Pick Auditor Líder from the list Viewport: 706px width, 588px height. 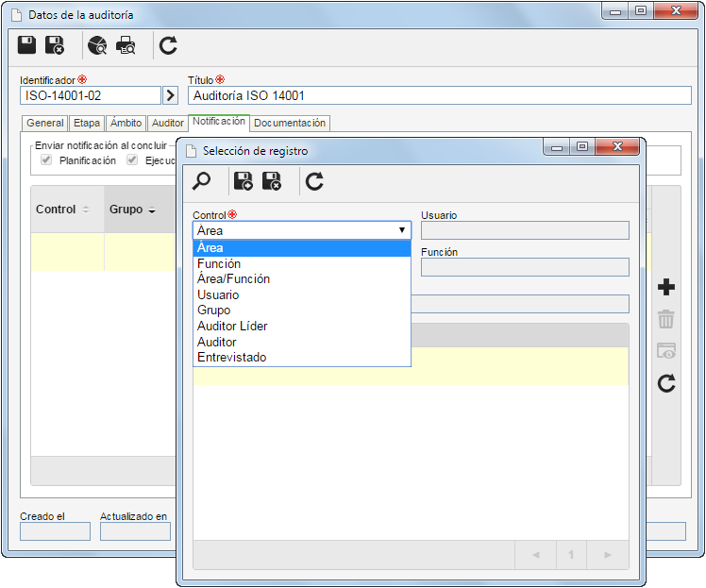tap(302, 326)
